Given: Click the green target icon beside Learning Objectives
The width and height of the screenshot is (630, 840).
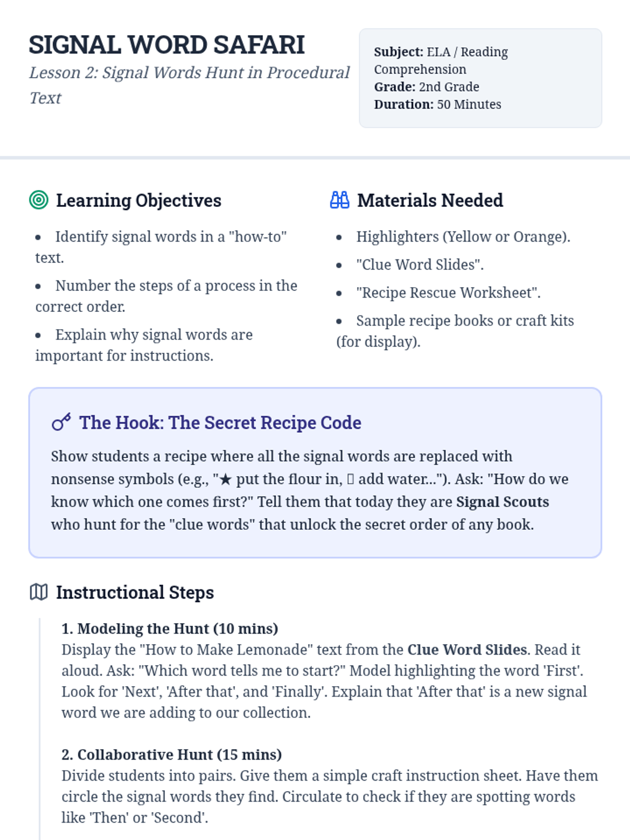Looking at the screenshot, I should [39, 200].
